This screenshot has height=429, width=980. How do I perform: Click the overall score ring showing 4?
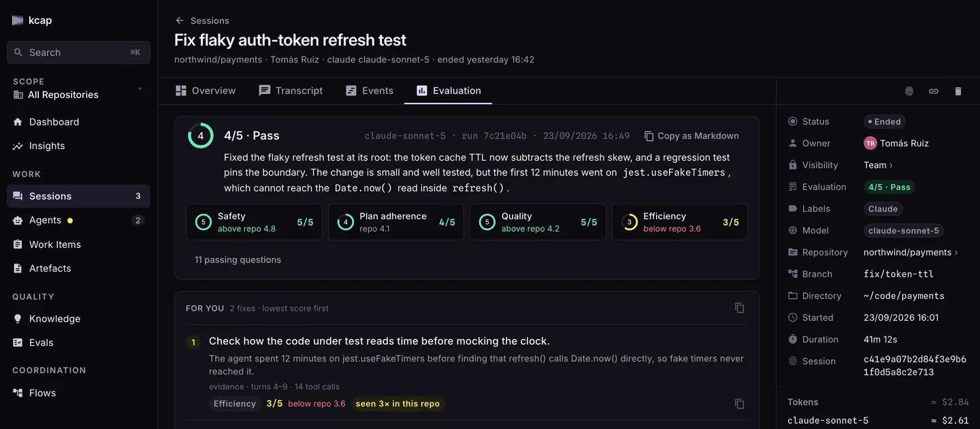click(201, 136)
